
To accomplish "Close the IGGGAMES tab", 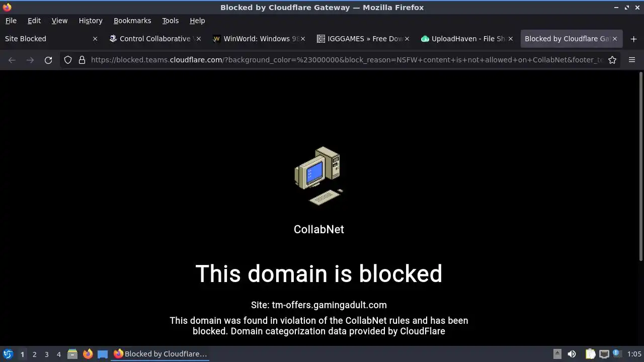I will tap(407, 39).
